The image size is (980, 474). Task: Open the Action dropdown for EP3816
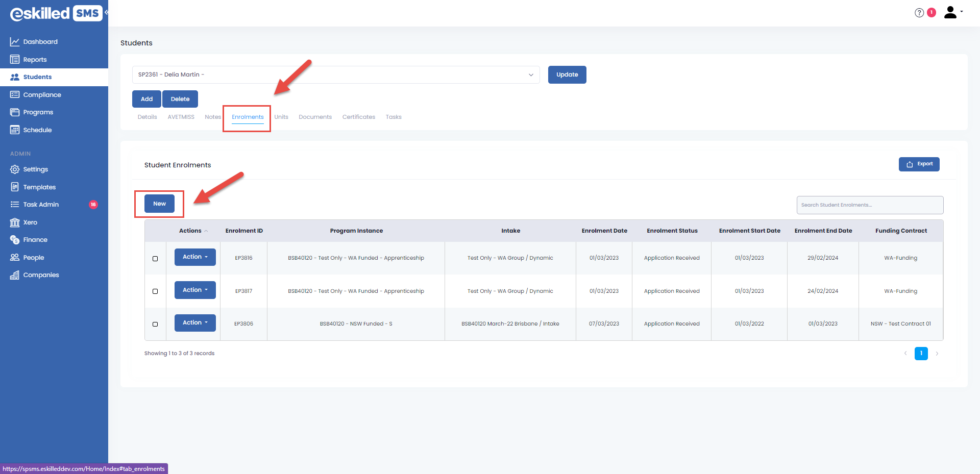(195, 257)
